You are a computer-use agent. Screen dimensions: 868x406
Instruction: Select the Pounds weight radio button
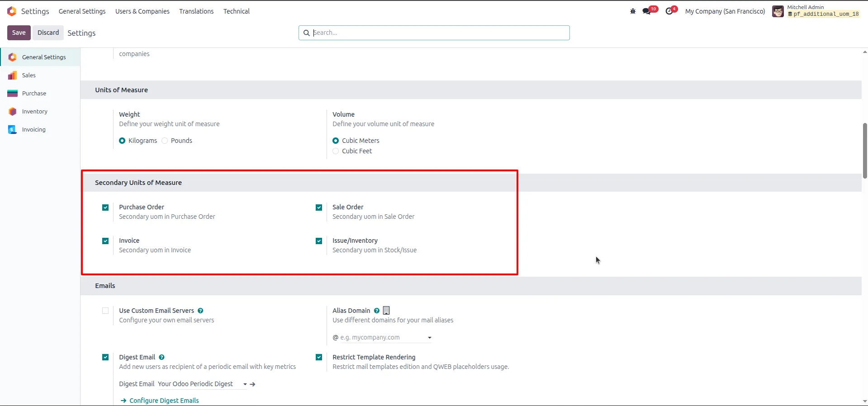[165, 141]
